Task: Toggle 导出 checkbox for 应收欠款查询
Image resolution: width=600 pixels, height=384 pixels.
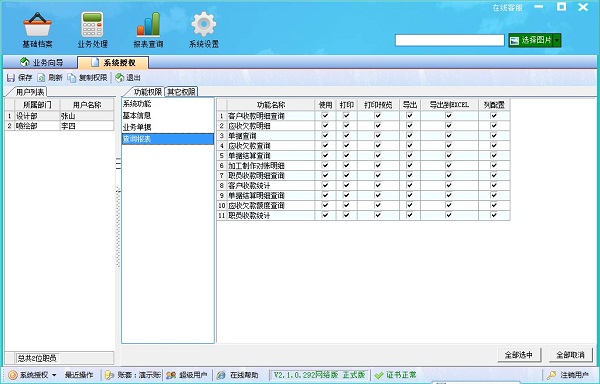Action: click(x=409, y=145)
